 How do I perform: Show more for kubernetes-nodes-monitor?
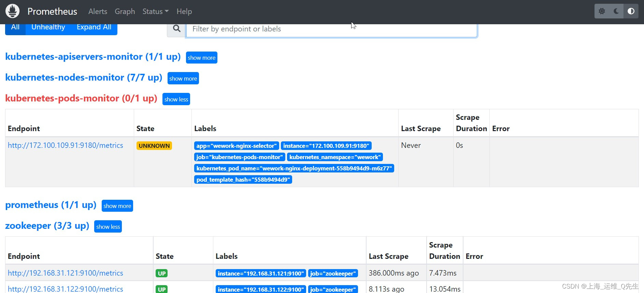(x=183, y=79)
